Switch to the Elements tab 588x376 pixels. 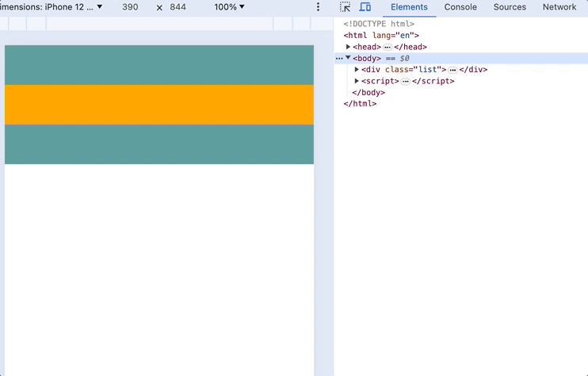tap(409, 7)
